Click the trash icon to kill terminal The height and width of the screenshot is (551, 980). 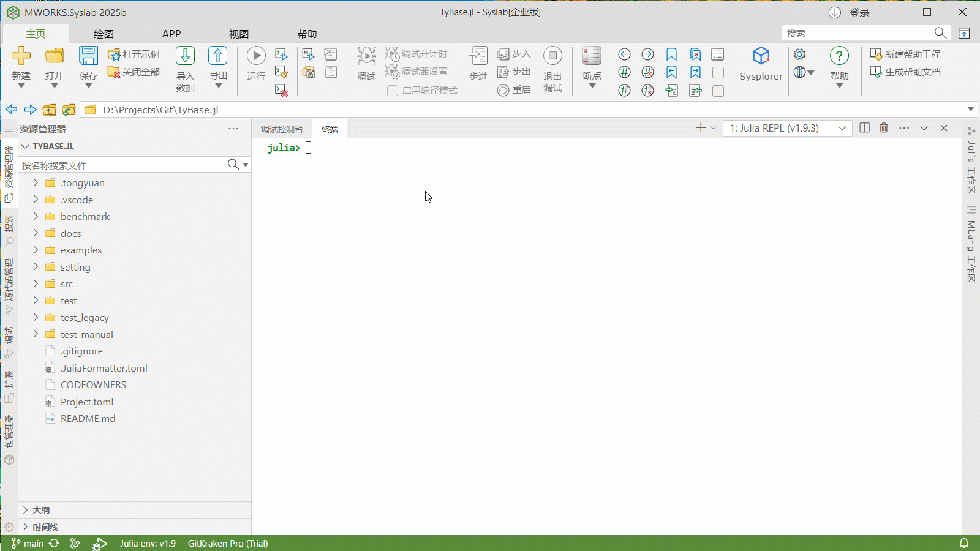pos(884,128)
